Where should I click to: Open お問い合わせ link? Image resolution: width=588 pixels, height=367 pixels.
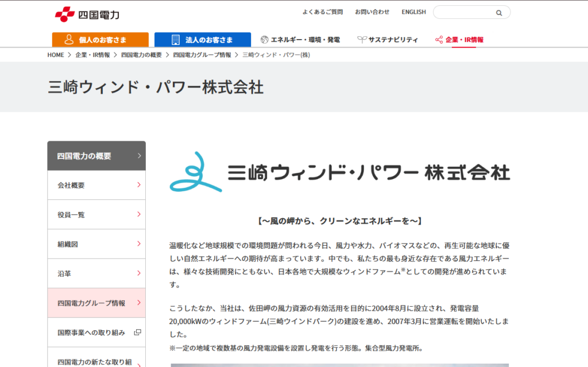372,12
